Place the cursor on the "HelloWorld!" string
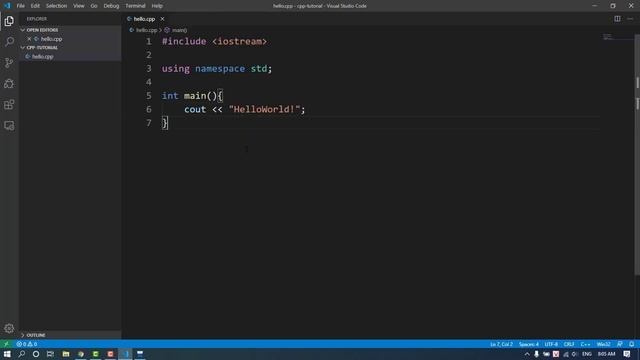Screen dimensions: 640x360 pyautogui.click(x=264, y=109)
